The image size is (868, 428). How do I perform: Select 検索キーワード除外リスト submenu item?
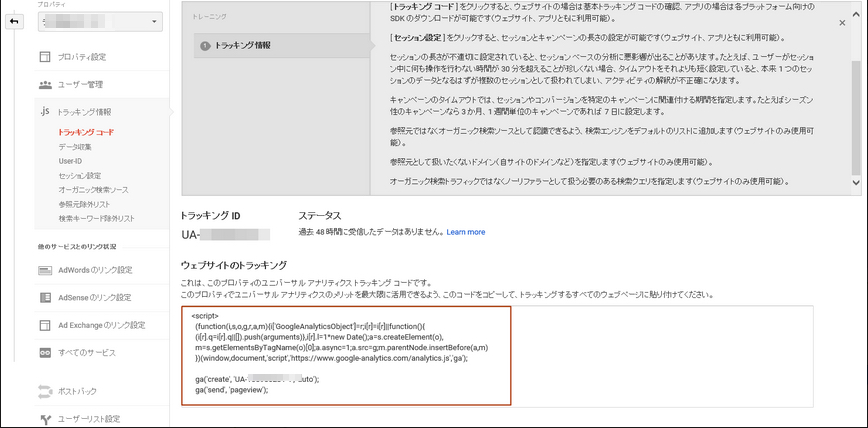click(x=96, y=219)
